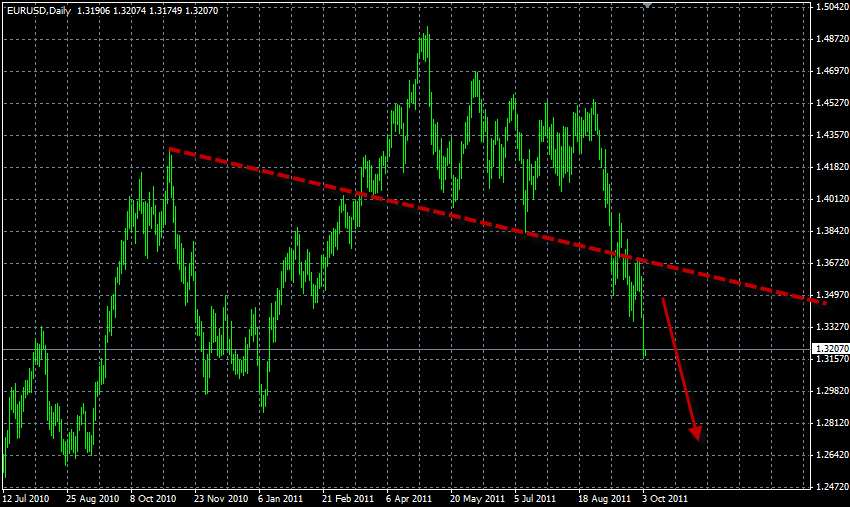Click the 8 Oct 2010 date label

153,498
